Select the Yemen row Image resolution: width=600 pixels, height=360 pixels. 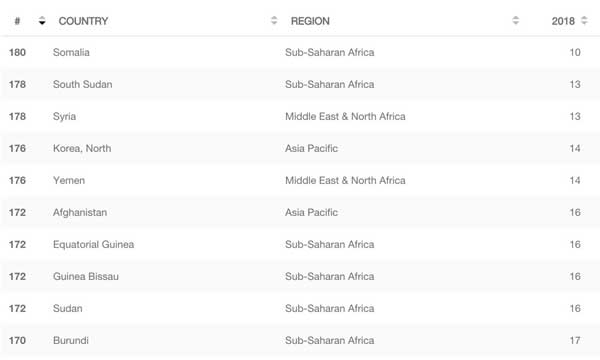click(x=300, y=181)
